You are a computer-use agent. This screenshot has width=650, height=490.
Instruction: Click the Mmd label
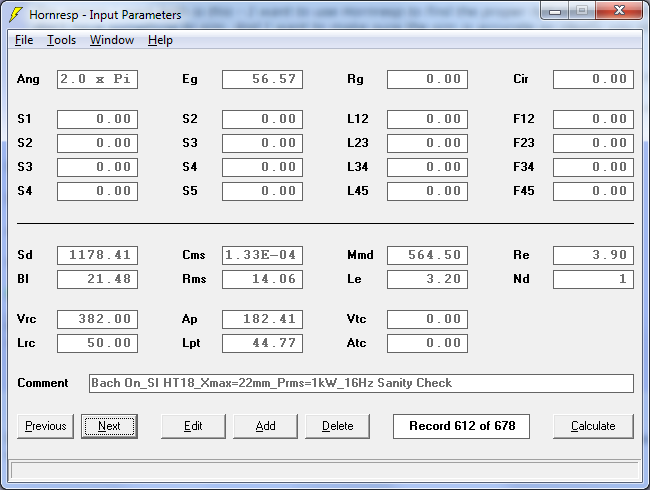(x=360, y=255)
